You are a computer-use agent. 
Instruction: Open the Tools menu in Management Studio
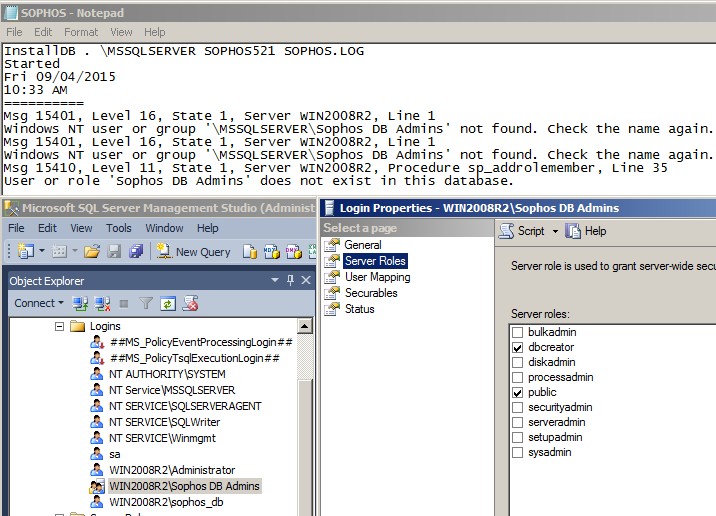[119, 228]
